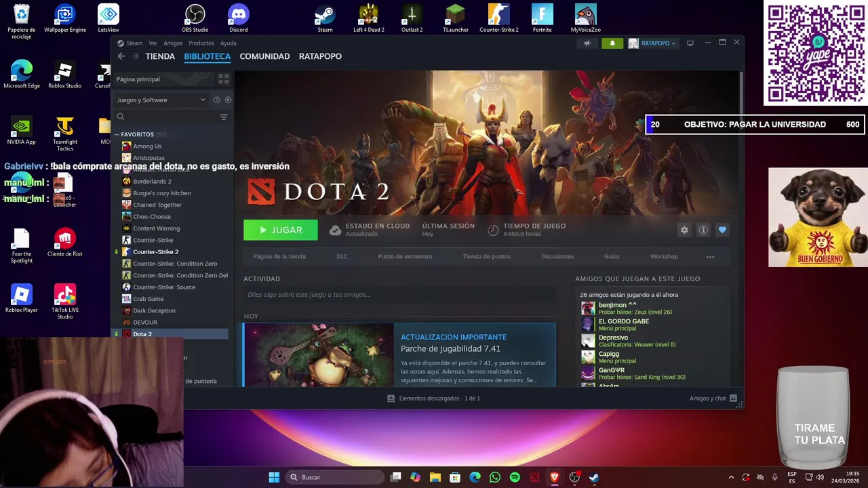This screenshot has height=488, width=868.
Task: Click library search field
Action: coord(166,117)
